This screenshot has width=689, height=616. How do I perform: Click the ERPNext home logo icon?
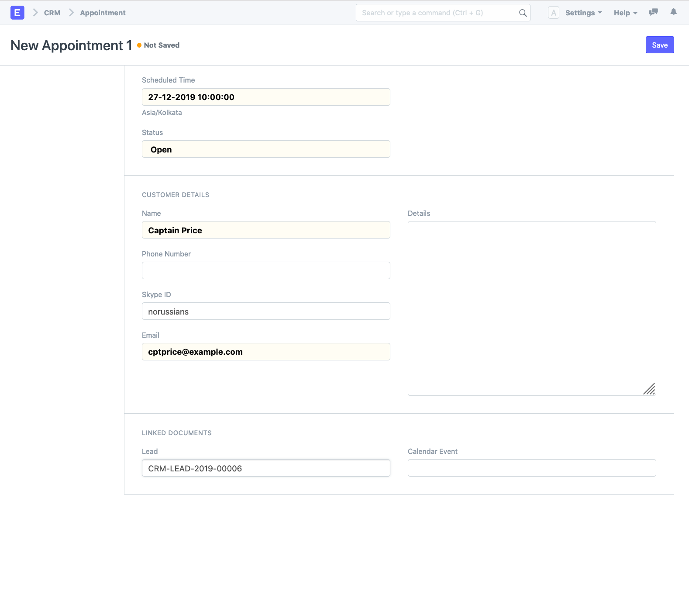pyautogui.click(x=17, y=13)
